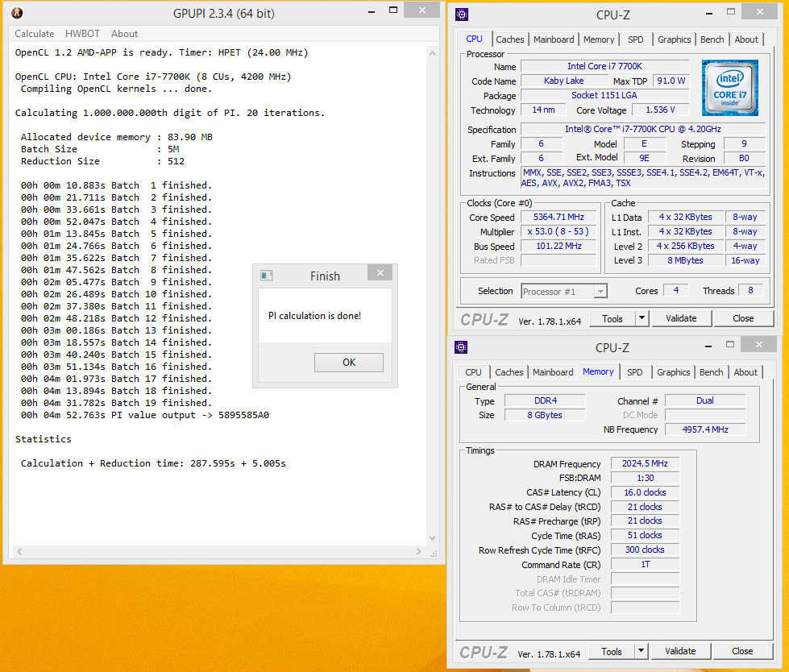Image resolution: width=789 pixels, height=672 pixels.
Task: Click Validate in top CPU-Z window
Action: (681, 318)
